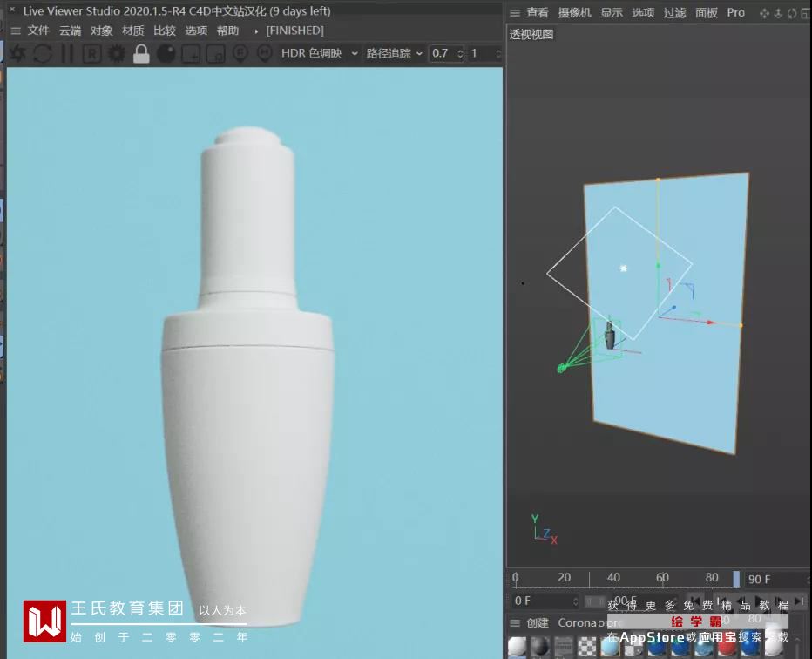Image resolution: width=812 pixels, height=659 pixels.
Task: Toggle the film region square icon
Action: tap(215, 53)
